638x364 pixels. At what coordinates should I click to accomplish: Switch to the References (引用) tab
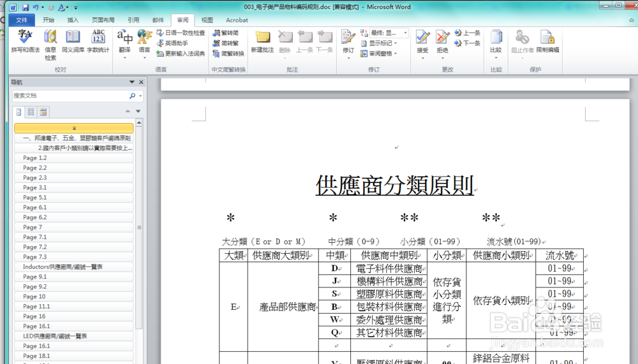click(133, 20)
